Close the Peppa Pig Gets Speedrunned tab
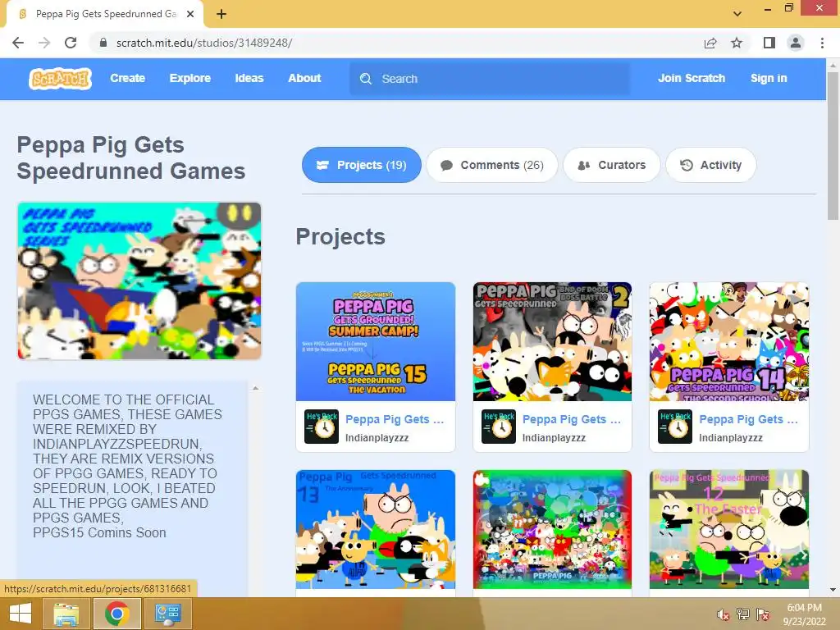The image size is (840, 630). click(x=190, y=14)
